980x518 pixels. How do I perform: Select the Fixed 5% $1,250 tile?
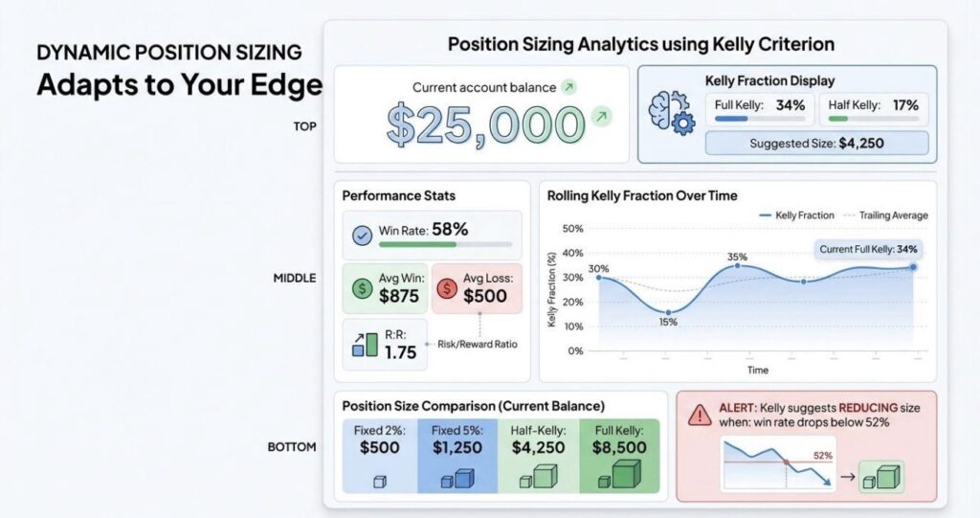pyautogui.click(x=457, y=456)
